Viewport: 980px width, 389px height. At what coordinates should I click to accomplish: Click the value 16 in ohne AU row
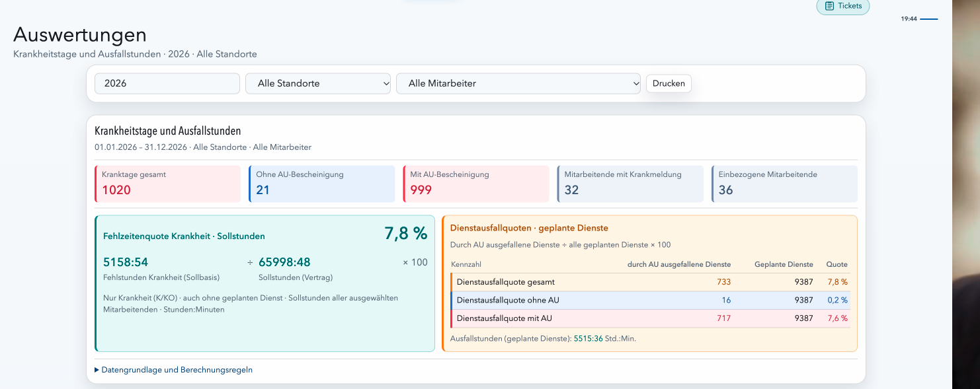tap(726, 301)
